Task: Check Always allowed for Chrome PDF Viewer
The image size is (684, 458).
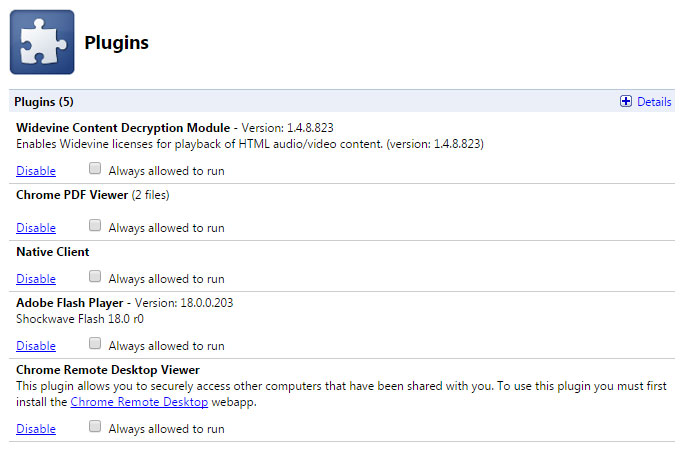Action: click(95, 226)
